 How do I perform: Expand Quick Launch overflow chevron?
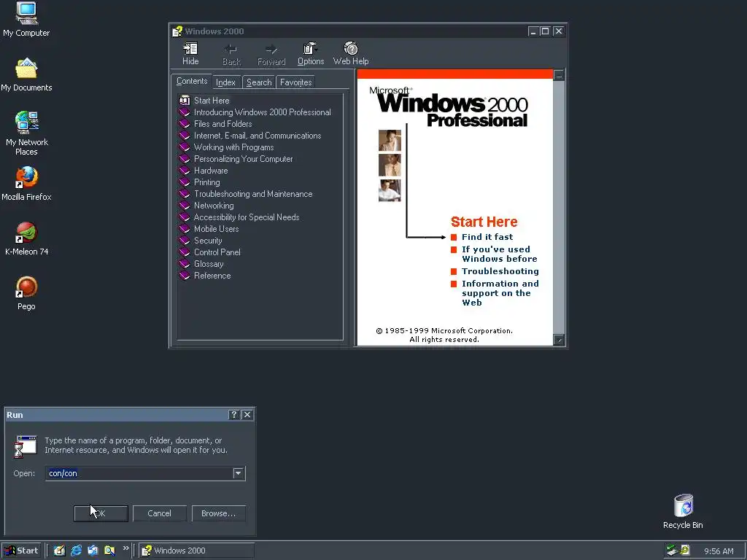(125, 548)
